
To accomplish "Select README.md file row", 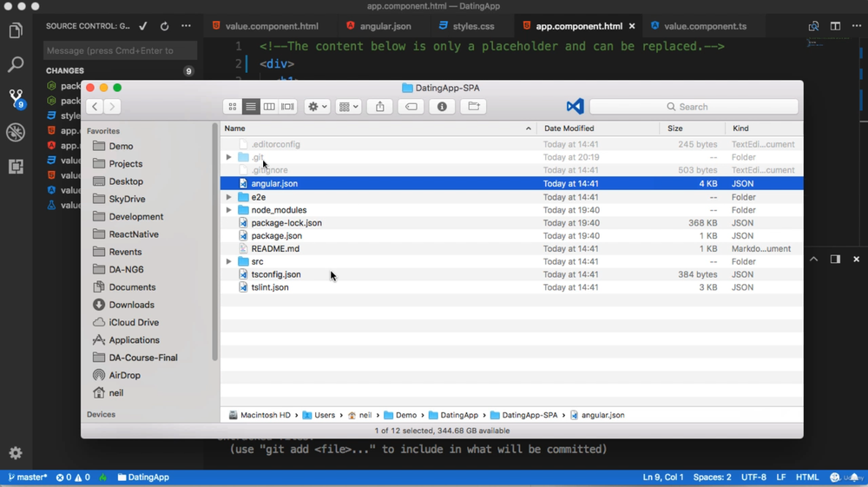I will tap(511, 248).
